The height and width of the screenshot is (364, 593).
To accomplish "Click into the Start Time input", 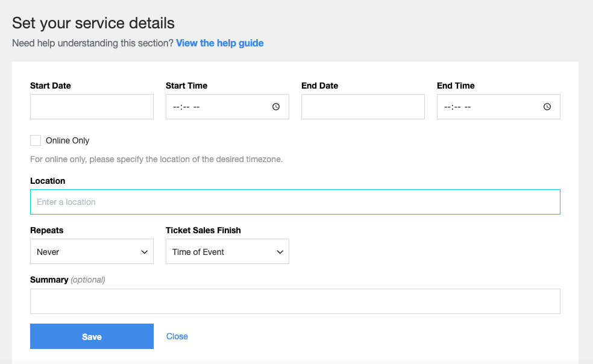I will [x=227, y=107].
